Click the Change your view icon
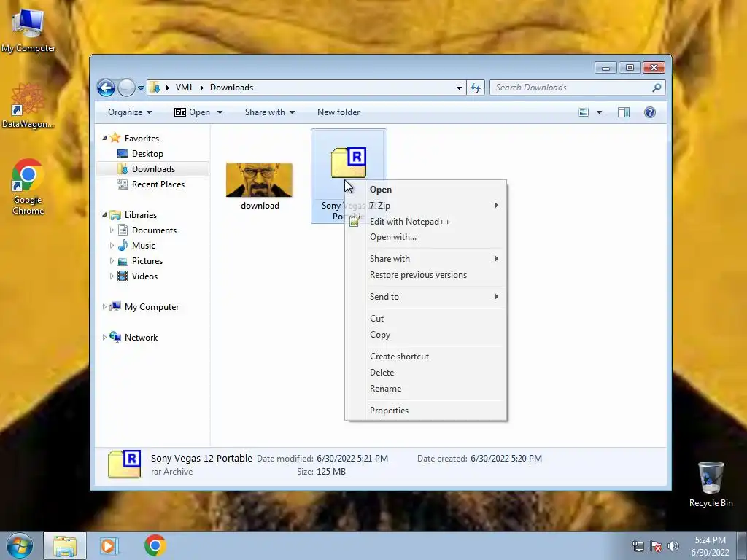The image size is (747, 560). [x=584, y=112]
